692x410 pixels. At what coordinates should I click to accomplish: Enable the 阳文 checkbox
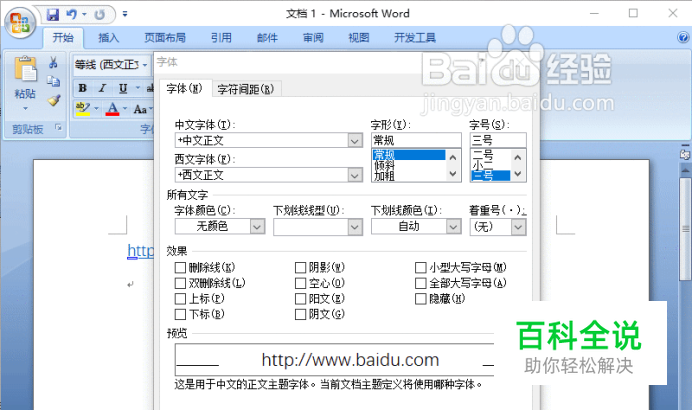coord(301,299)
